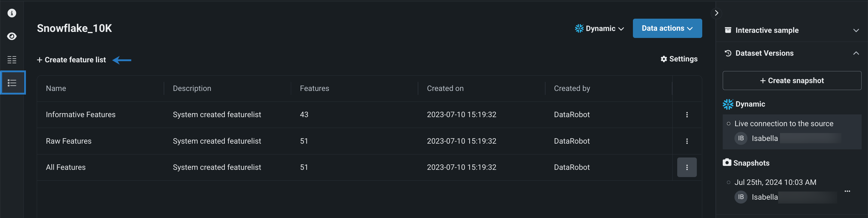Open the dataset Info panel icon
This screenshot has width=868, height=218.
12,13
